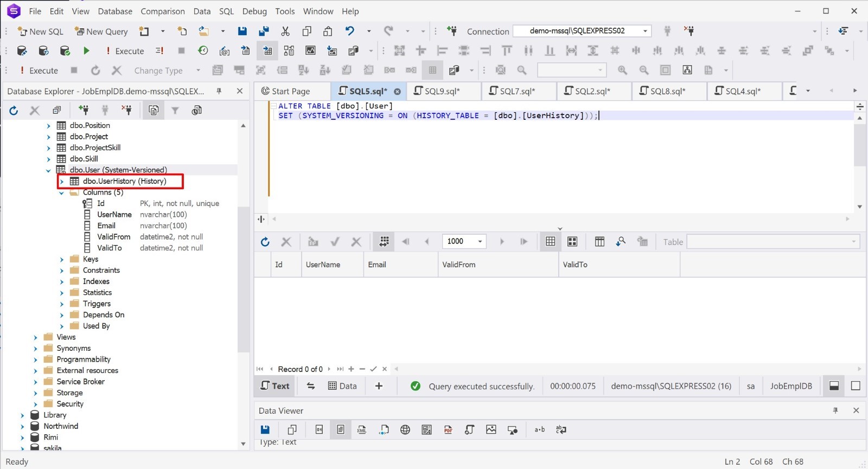Expand the dbo.ProjectSkill table node
The width and height of the screenshot is (868, 469).
(48, 148)
